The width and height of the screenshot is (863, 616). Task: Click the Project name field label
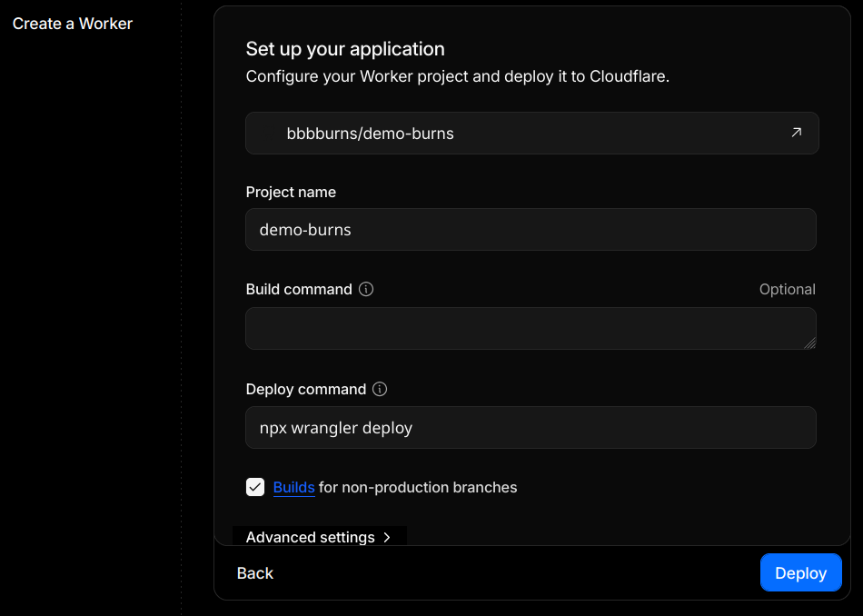pos(291,192)
